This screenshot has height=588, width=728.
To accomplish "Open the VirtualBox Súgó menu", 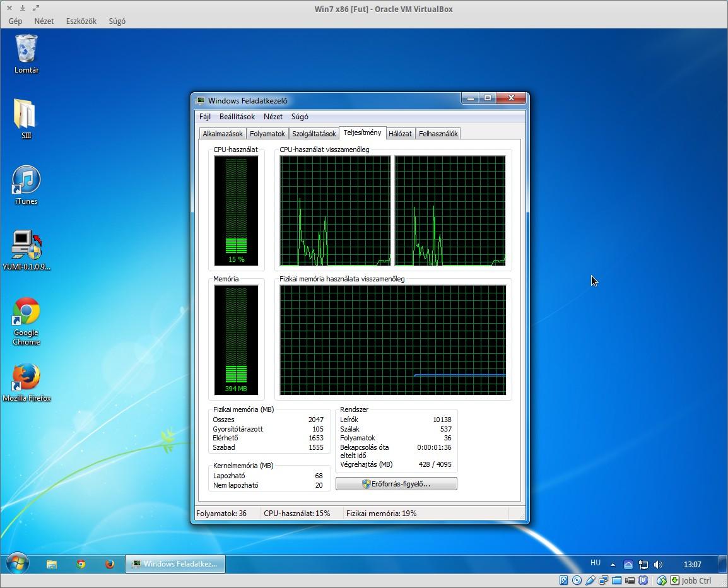I will pyautogui.click(x=117, y=21).
